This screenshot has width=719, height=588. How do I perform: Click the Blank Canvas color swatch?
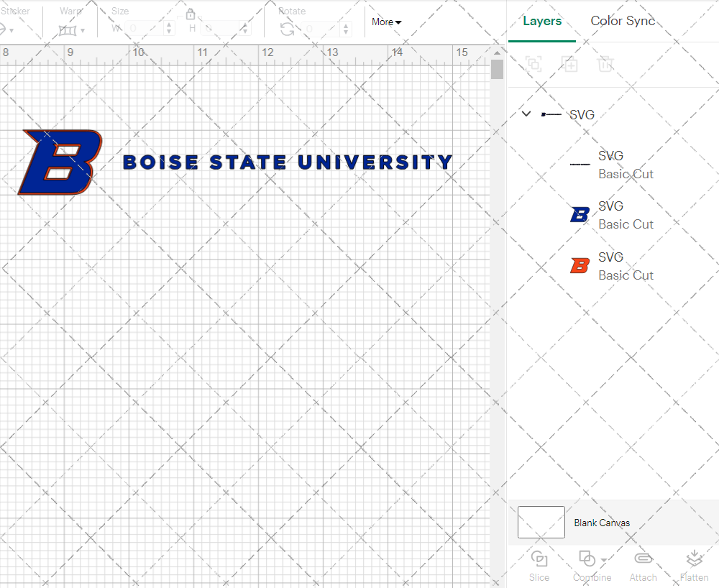(541, 523)
